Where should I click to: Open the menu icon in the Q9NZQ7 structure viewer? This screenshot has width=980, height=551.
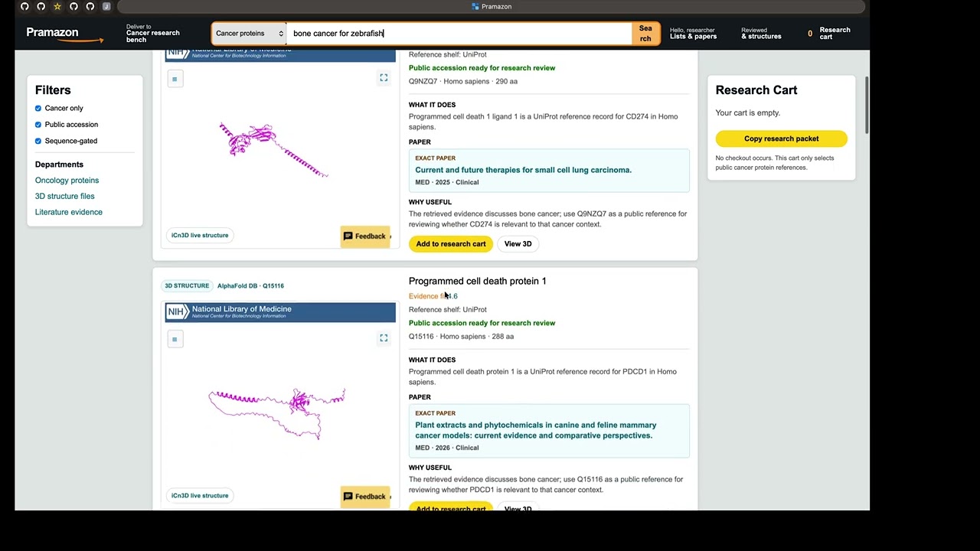pos(175,79)
